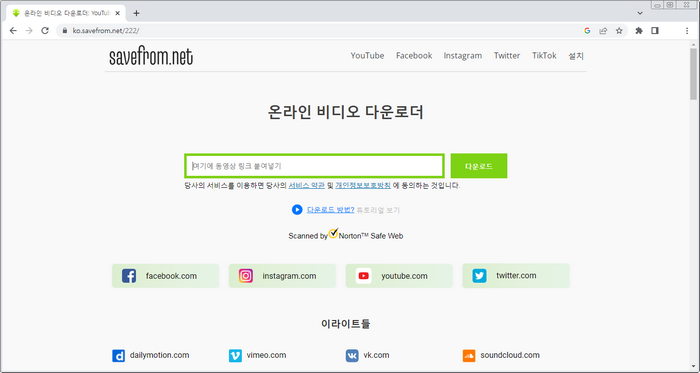Open the 설치 navigation link

576,56
